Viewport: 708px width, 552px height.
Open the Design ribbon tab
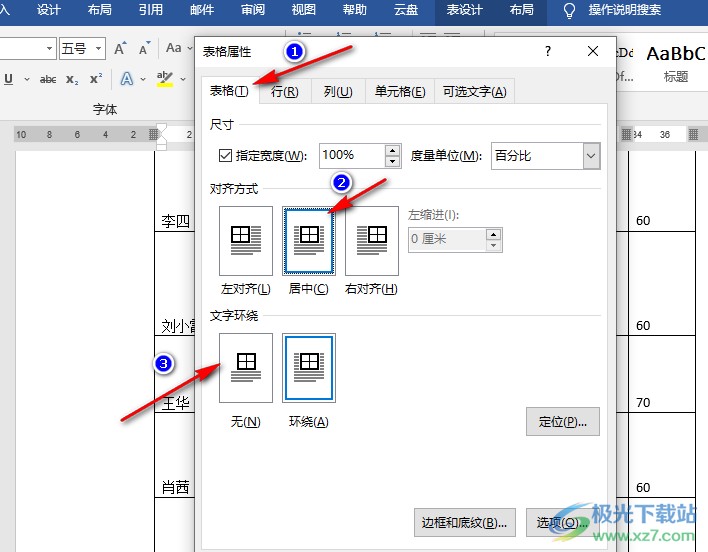point(48,10)
